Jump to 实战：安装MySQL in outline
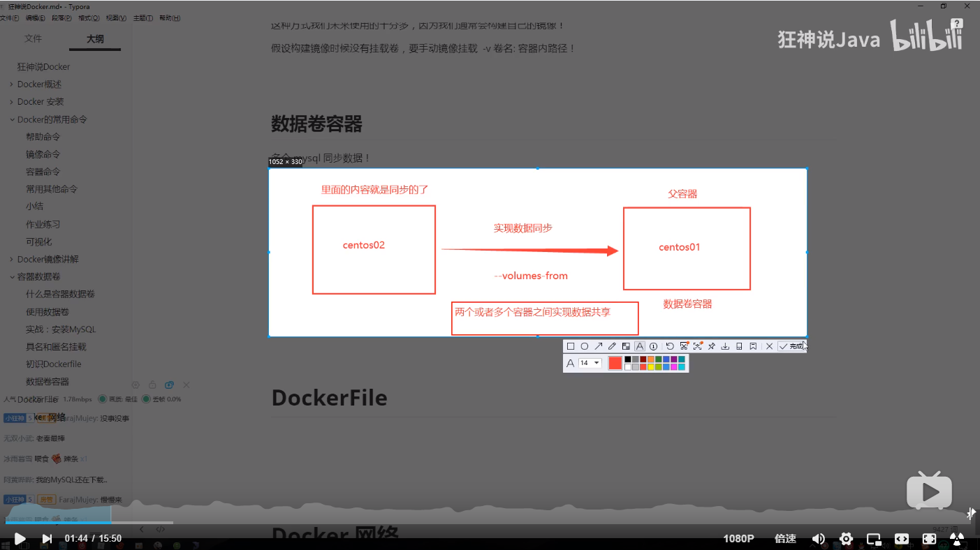 61,329
